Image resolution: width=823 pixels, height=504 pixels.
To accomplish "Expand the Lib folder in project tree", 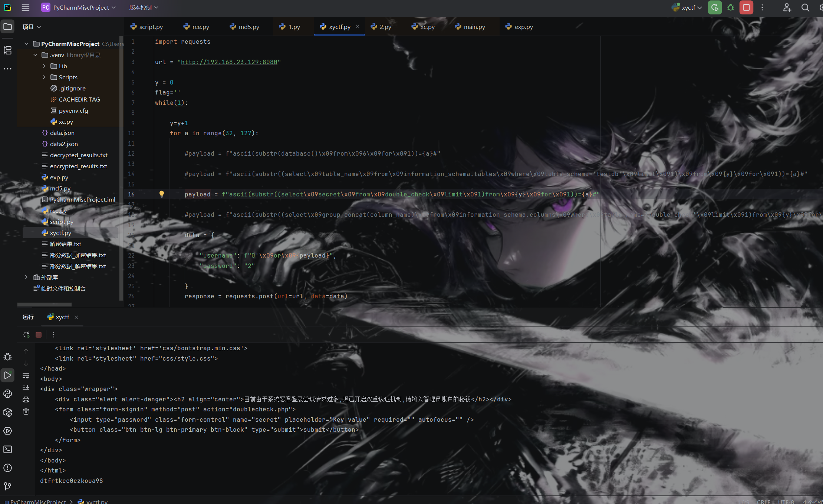I will click(44, 66).
